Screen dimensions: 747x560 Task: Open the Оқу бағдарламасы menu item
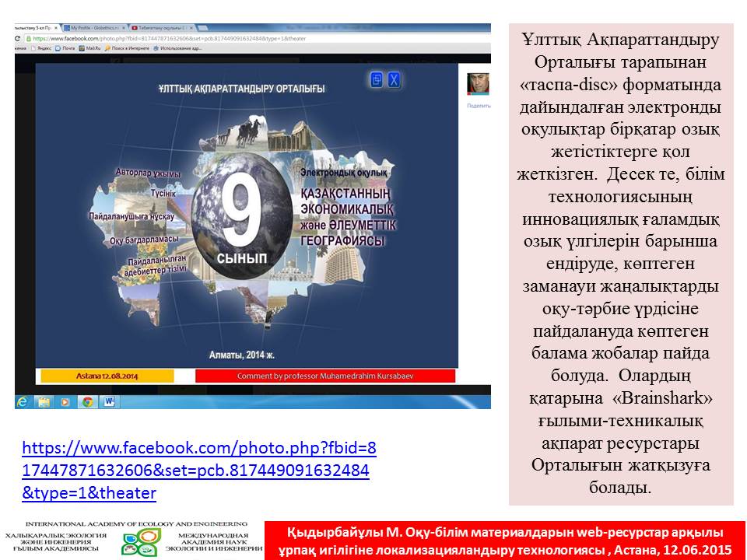[145, 240]
